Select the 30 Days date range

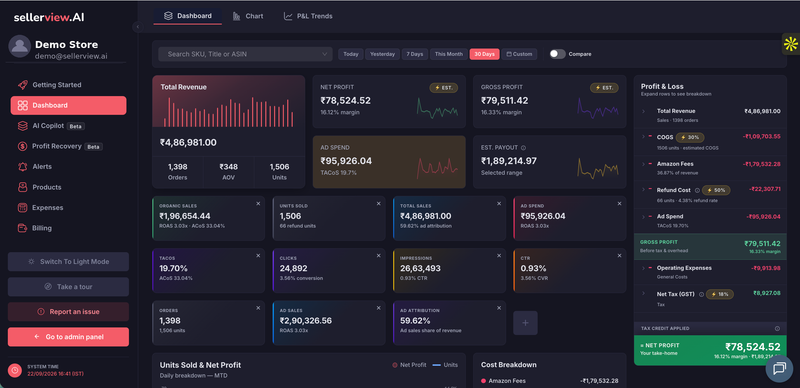pos(484,54)
